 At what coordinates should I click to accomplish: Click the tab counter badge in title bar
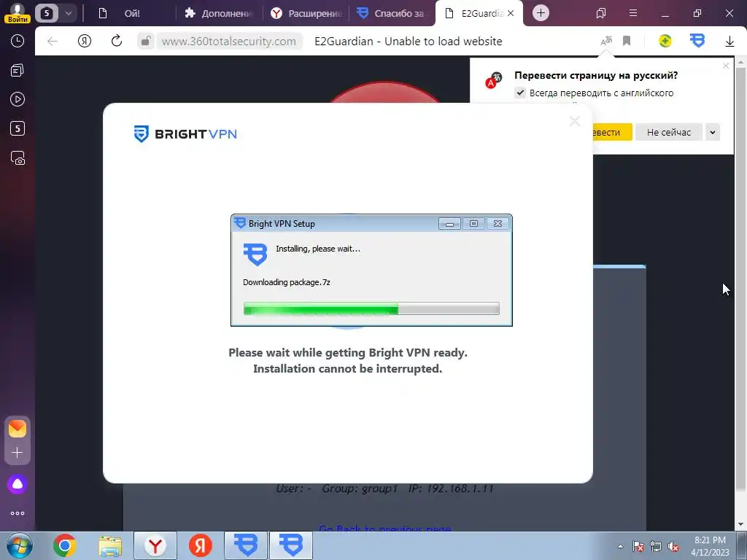[x=46, y=13]
